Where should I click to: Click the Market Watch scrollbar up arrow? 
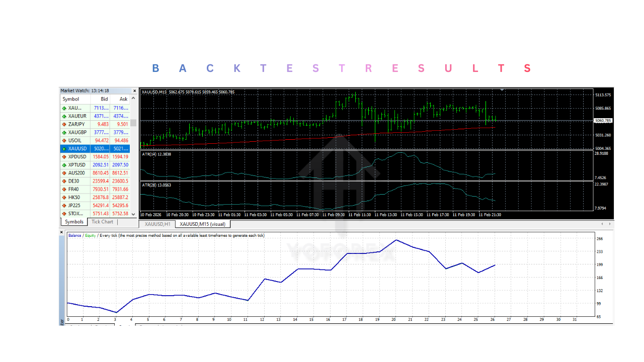pos(133,99)
